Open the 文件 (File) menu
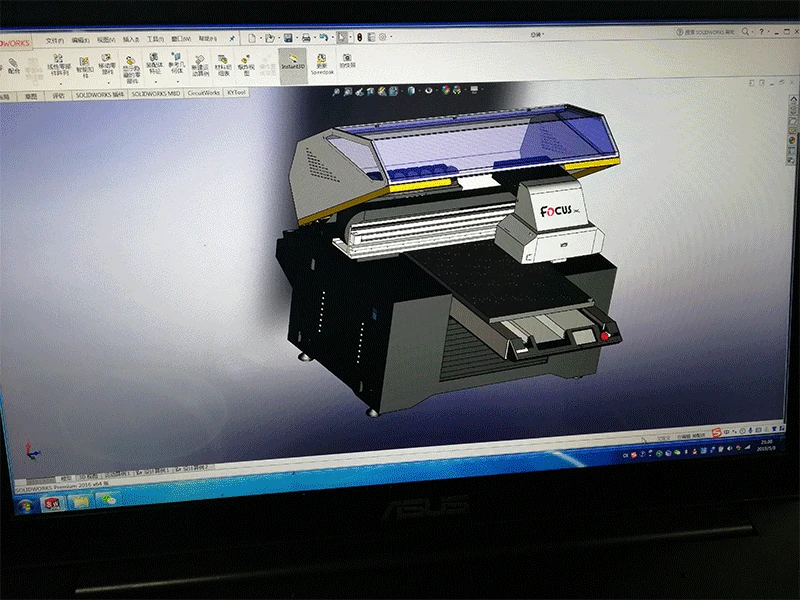 point(55,40)
